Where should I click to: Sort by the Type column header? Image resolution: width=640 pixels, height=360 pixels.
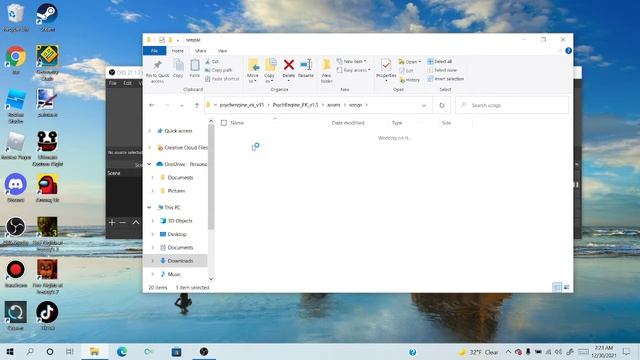tap(397, 122)
